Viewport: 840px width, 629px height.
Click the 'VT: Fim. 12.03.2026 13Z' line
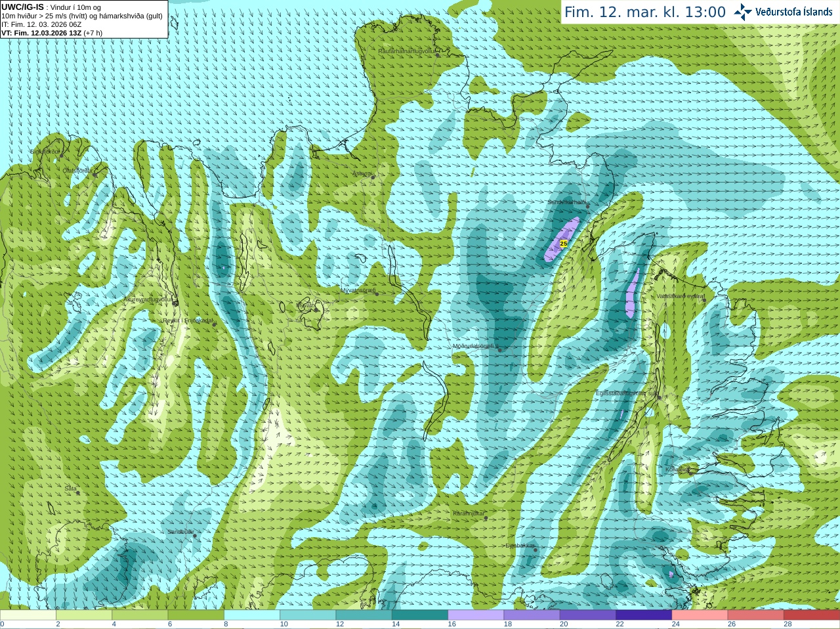point(42,33)
